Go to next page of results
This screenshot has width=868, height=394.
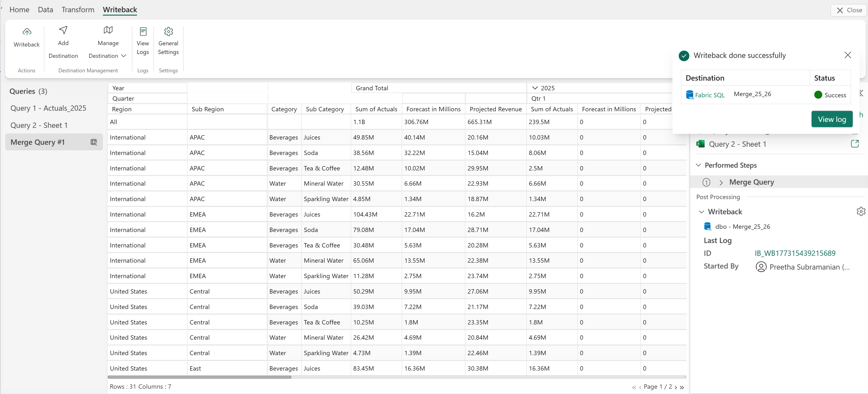pyautogui.click(x=676, y=387)
